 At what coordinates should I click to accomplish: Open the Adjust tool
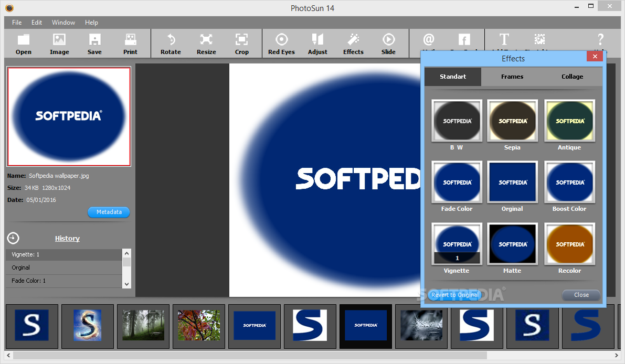(x=317, y=44)
